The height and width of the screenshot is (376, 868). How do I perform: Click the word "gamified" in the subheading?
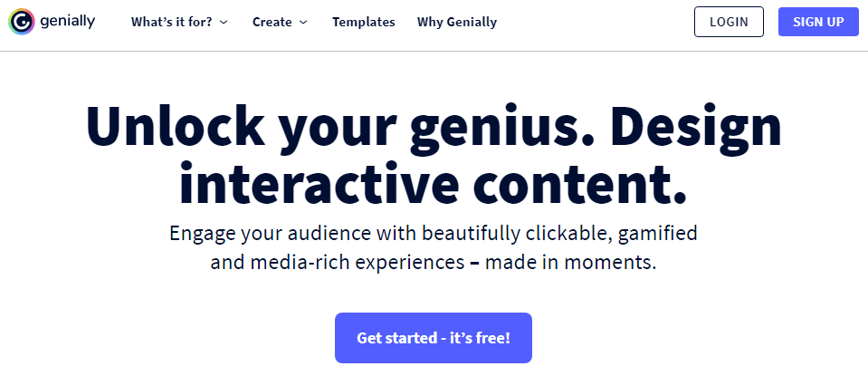658,233
